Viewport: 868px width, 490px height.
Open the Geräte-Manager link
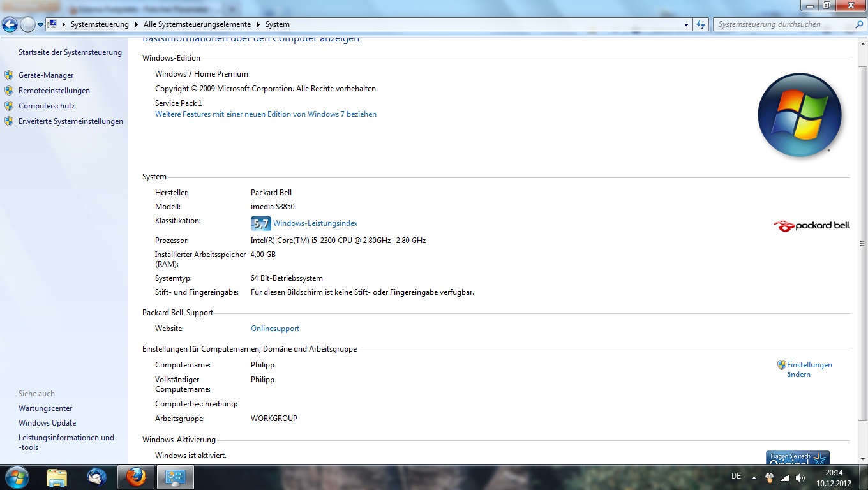click(46, 75)
